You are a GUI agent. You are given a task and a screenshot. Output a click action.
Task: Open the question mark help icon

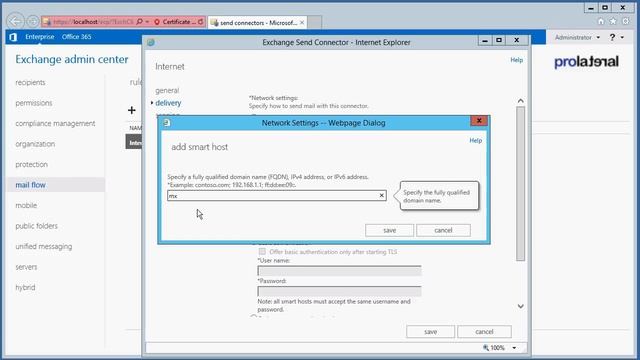tap(612, 37)
